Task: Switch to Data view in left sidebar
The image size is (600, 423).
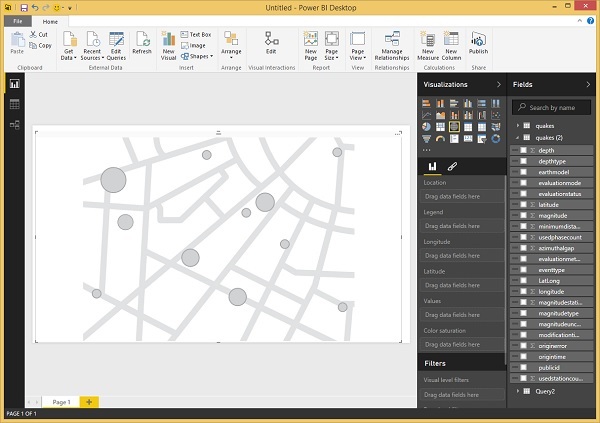Action: coord(14,104)
